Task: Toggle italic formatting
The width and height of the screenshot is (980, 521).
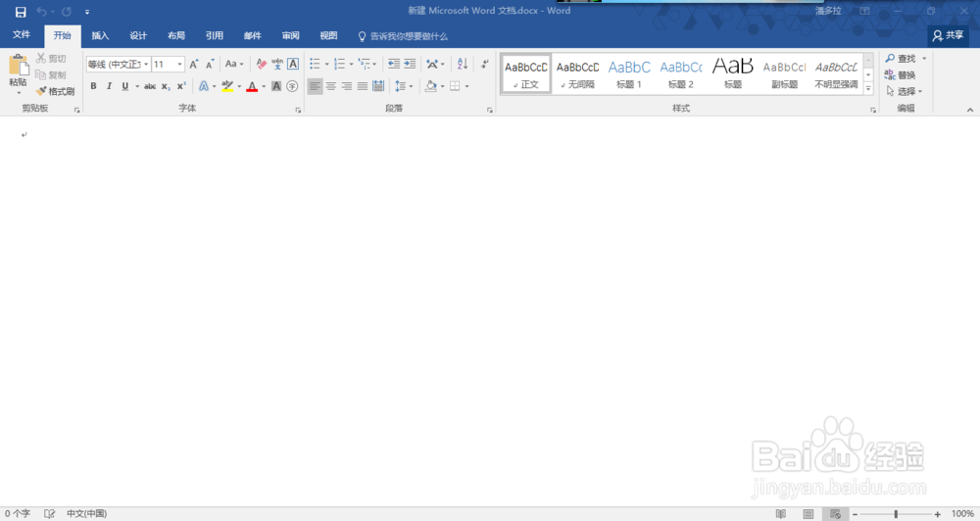Action: point(110,86)
